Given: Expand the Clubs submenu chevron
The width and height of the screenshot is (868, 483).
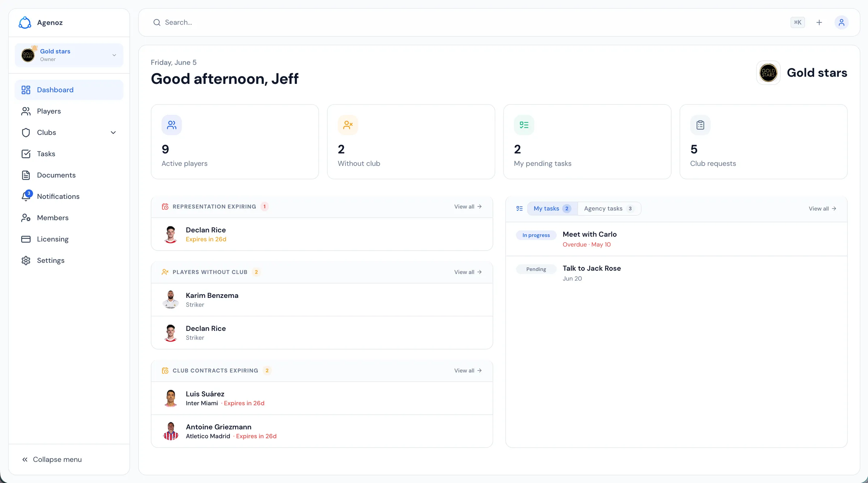Looking at the screenshot, I should click(113, 132).
